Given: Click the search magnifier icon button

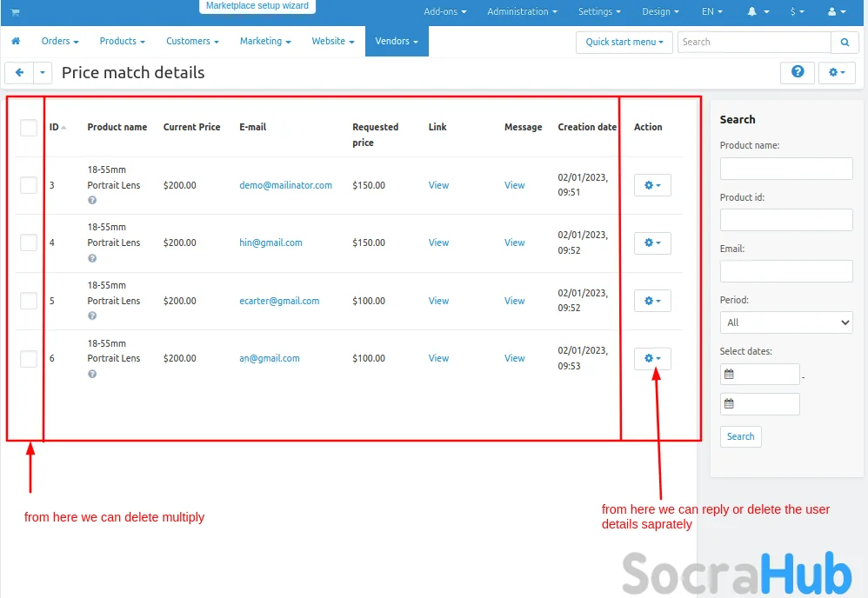Looking at the screenshot, I should 845,42.
